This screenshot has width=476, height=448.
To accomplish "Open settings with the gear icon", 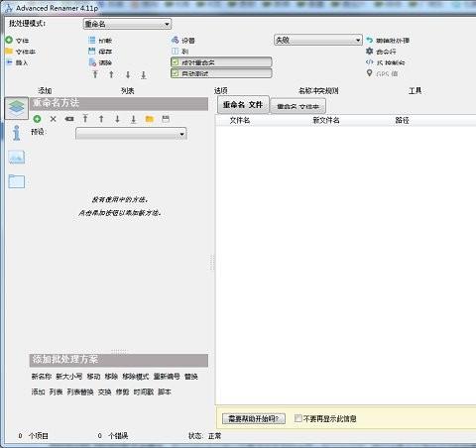I will click(175, 41).
